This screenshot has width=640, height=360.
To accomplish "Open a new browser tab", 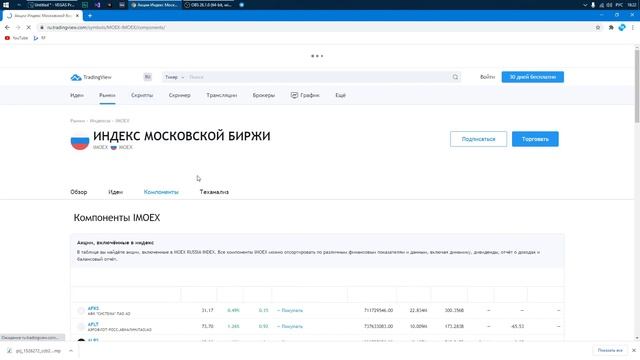I will [x=90, y=16].
